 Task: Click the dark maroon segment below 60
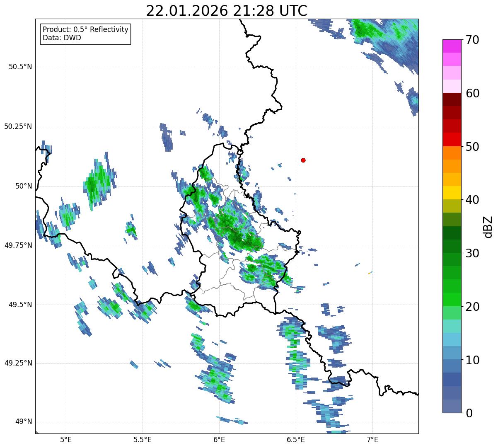(x=452, y=99)
